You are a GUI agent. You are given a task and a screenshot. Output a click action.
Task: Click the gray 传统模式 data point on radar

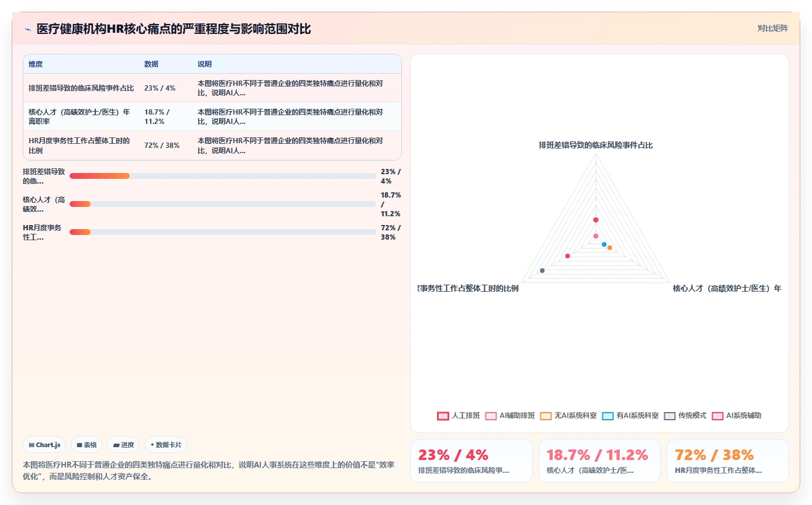(543, 270)
